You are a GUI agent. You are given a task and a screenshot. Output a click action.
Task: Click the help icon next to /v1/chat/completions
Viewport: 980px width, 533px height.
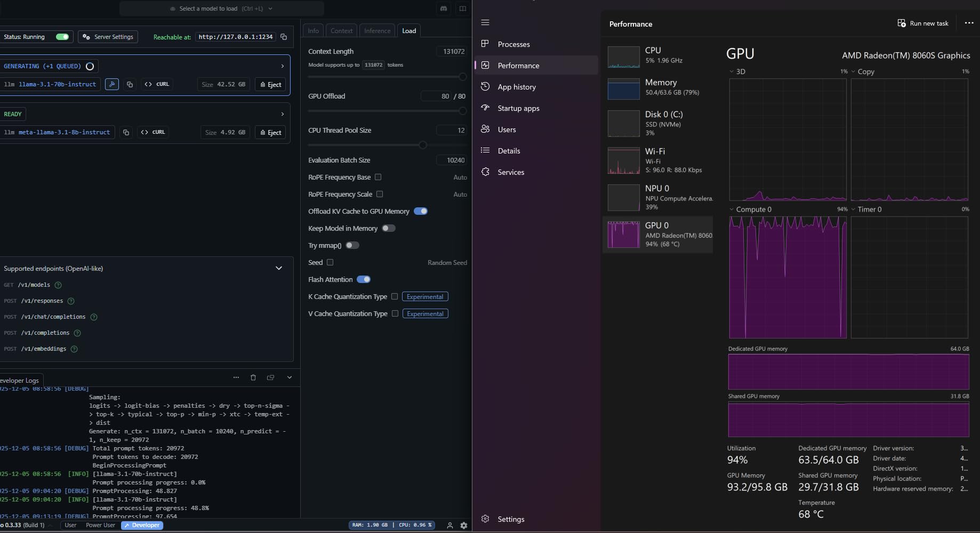(94, 317)
